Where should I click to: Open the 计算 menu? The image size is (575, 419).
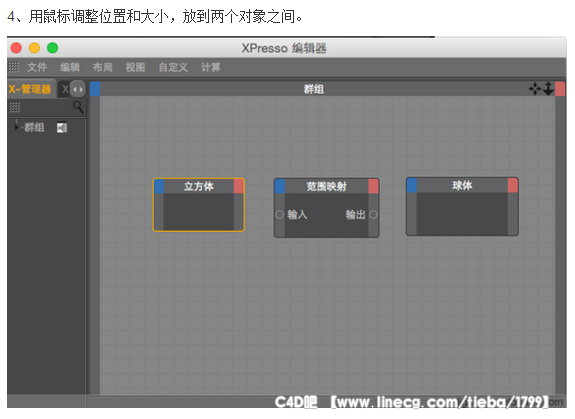211,67
